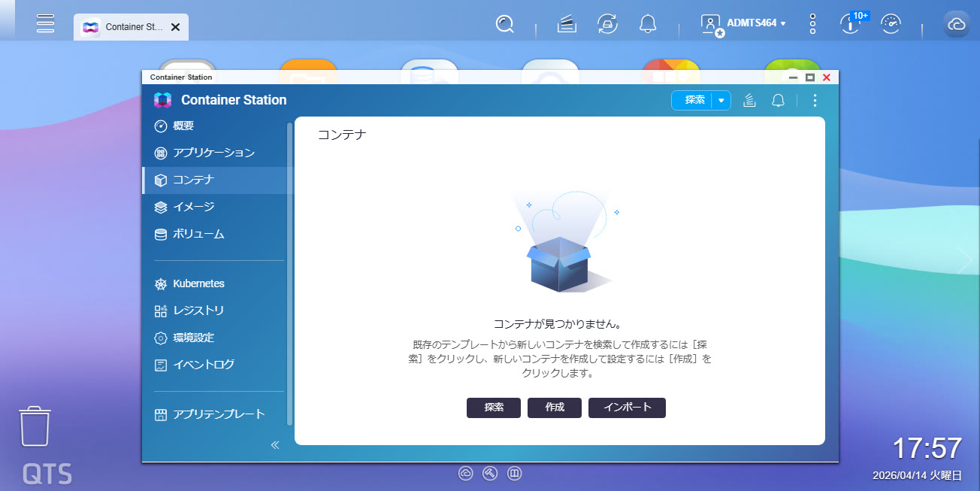Image resolution: width=980 pixels, height=491 pixels.
Task: Click the 作成 button
Action: point(555,408)
